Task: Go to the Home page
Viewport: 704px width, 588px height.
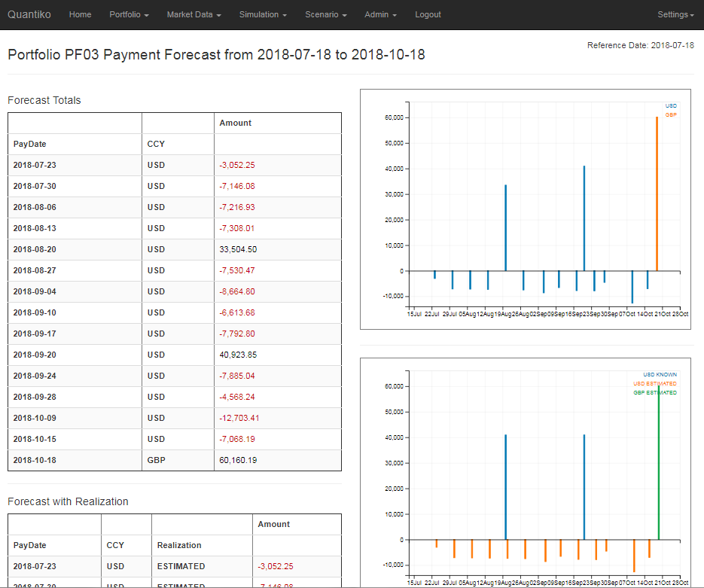Action: [x=80, y=14]
